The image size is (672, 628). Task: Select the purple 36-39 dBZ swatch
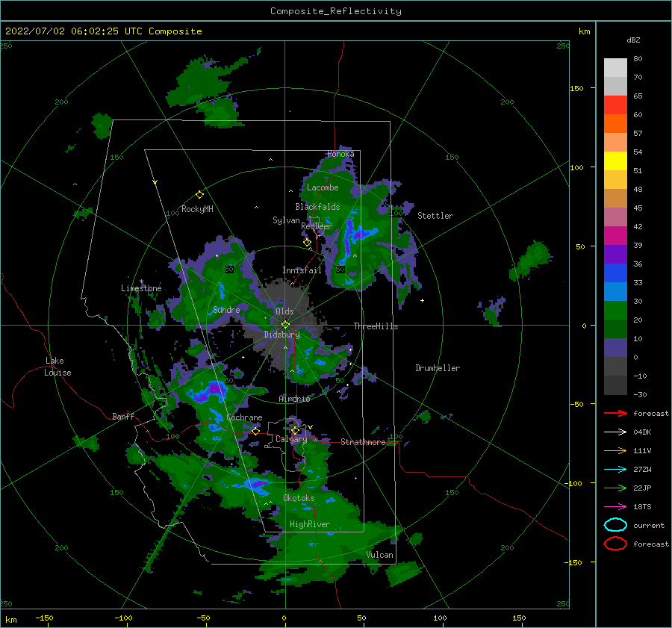(x=615, y=254)
